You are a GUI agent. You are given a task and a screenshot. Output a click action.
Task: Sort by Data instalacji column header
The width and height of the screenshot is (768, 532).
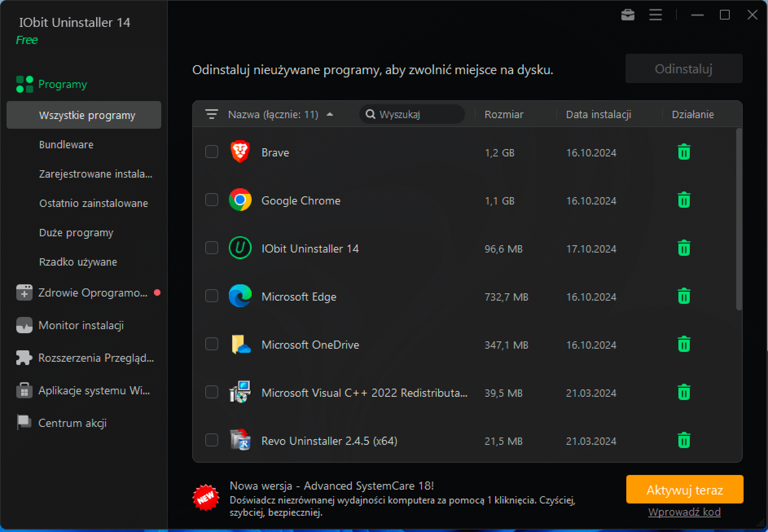[598, 114]
